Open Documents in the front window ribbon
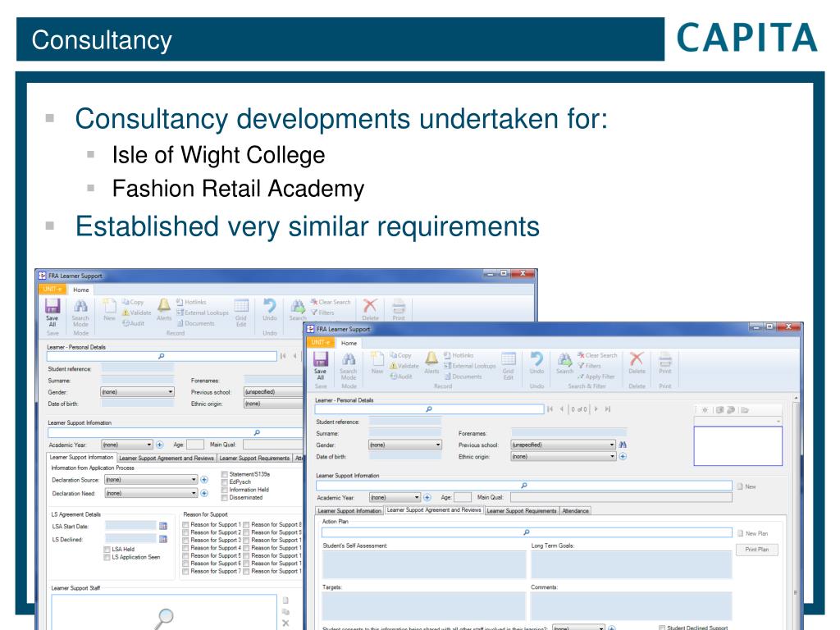 coord(463,377)
